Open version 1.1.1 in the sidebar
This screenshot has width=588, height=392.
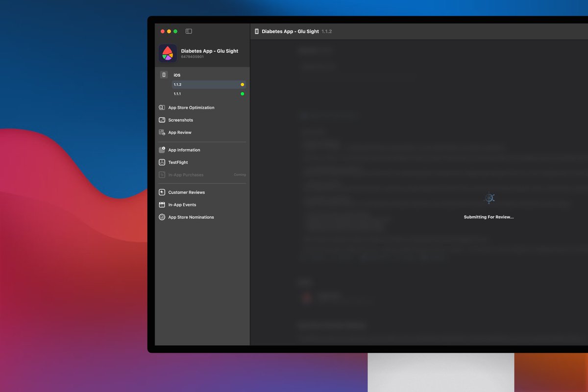pyautogui.click(x=209, y=94)
